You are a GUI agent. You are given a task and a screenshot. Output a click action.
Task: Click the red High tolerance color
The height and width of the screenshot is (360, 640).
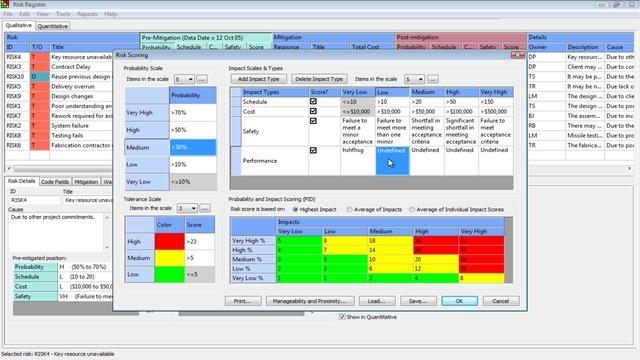[x=169, y=241]
